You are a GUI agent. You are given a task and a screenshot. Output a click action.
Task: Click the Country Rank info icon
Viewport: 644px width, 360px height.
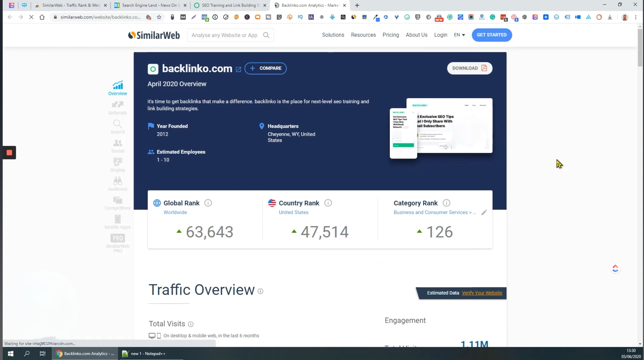pos(328,203)
